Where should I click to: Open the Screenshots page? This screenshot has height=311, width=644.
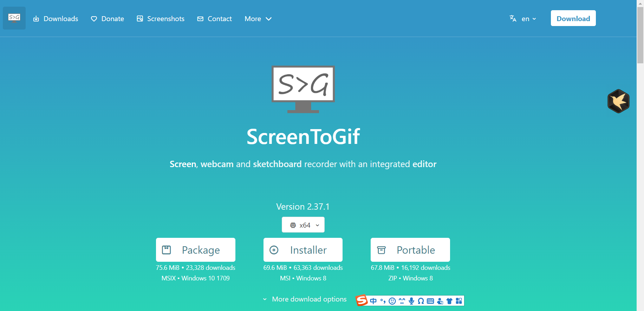(161, 19)
